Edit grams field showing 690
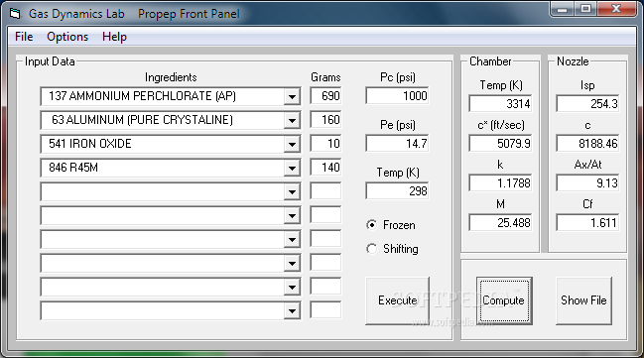The width and height of the screenshot is (644, 358). tap(325, 96)
